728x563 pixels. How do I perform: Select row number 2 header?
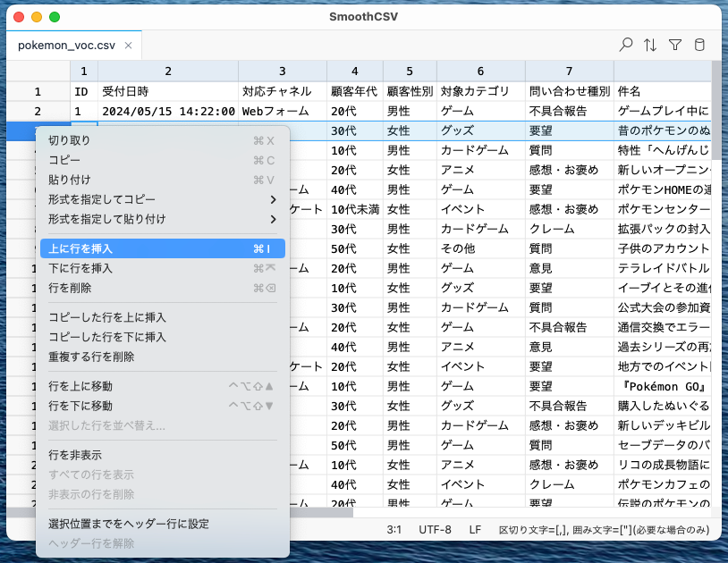click(x=38, y=112)
